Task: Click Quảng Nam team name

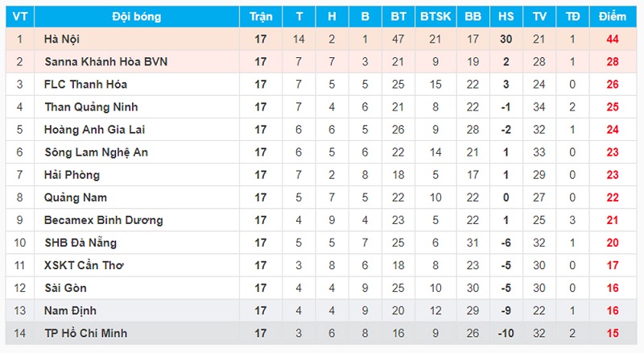Action: point(76,197)
